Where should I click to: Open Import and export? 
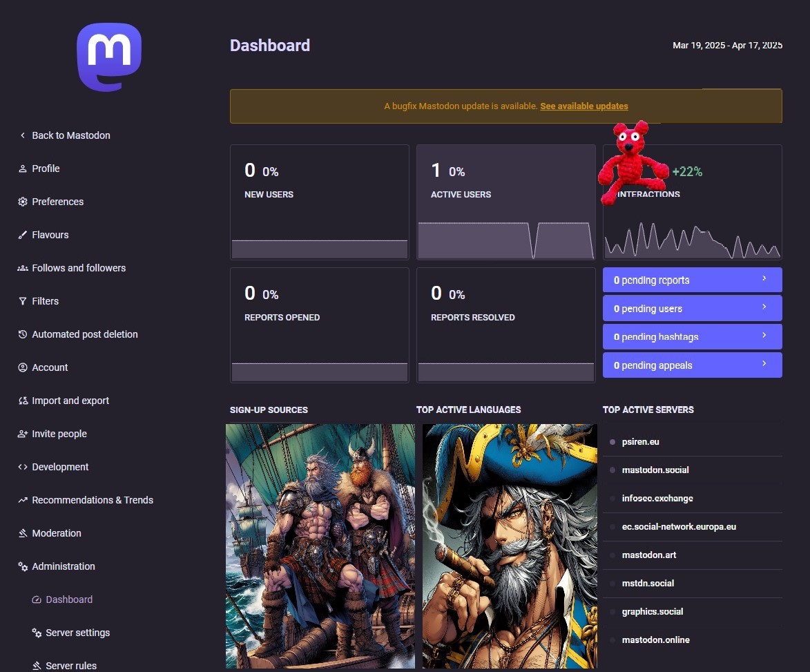tap(70, 401)
